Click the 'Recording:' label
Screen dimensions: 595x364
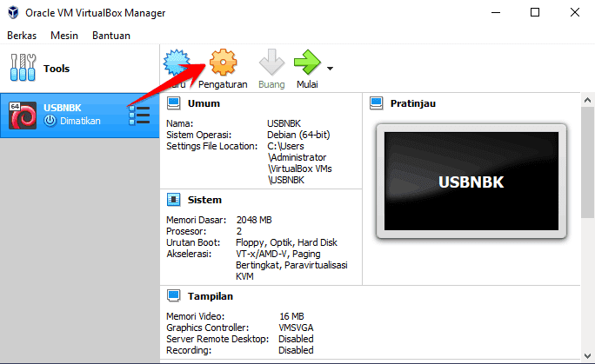point(189,350)
